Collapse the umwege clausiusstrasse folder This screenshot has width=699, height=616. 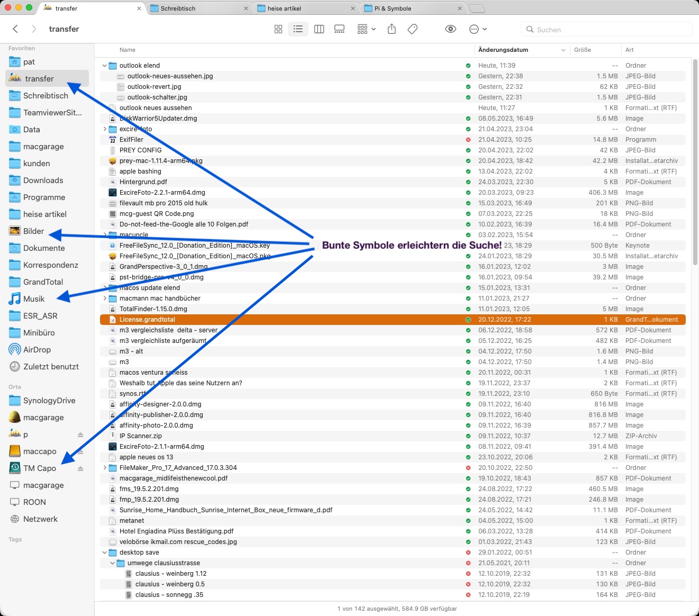[x=112, y=563]
